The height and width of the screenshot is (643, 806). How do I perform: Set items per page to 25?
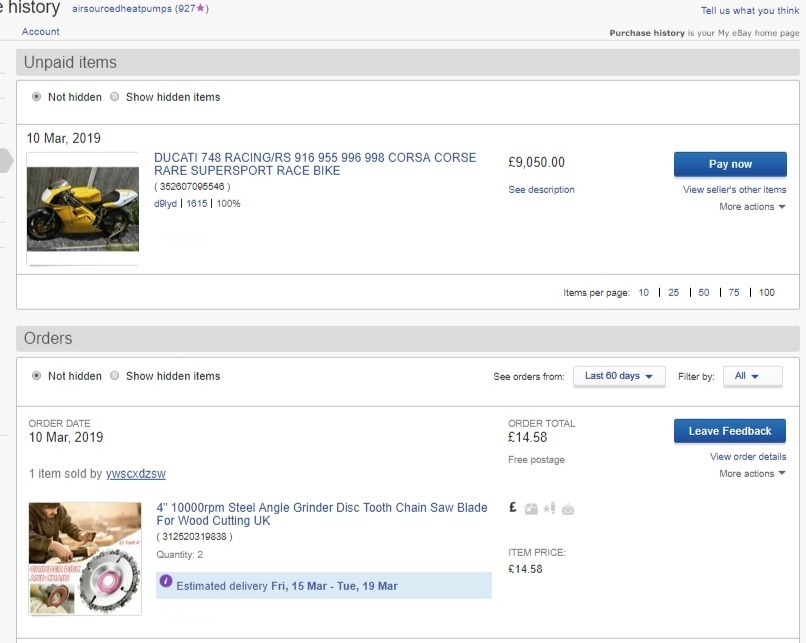pos(674,293)
